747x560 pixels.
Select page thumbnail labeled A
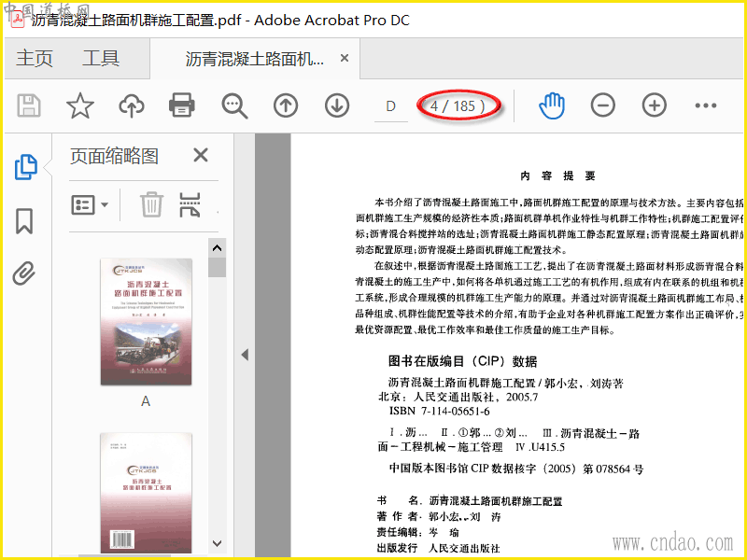click(146, 321)
